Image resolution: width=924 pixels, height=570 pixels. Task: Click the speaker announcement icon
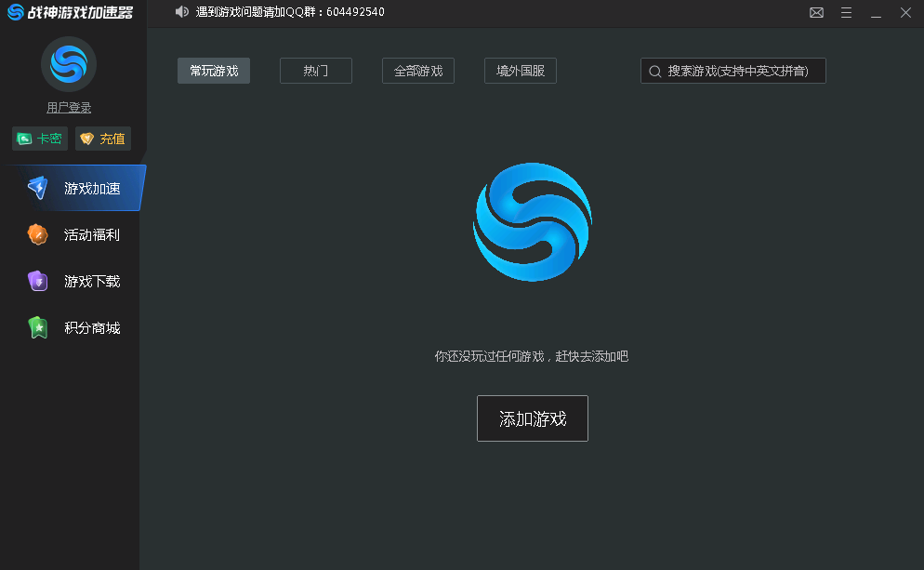(182, 12)
